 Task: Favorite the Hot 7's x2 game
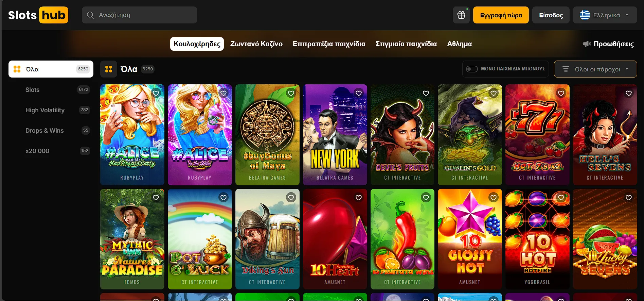tap(561, 93)
